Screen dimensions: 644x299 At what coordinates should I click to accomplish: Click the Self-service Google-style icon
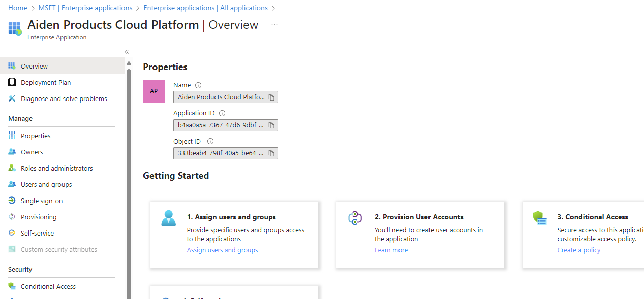pyautogui.click(x=12, y=233)
